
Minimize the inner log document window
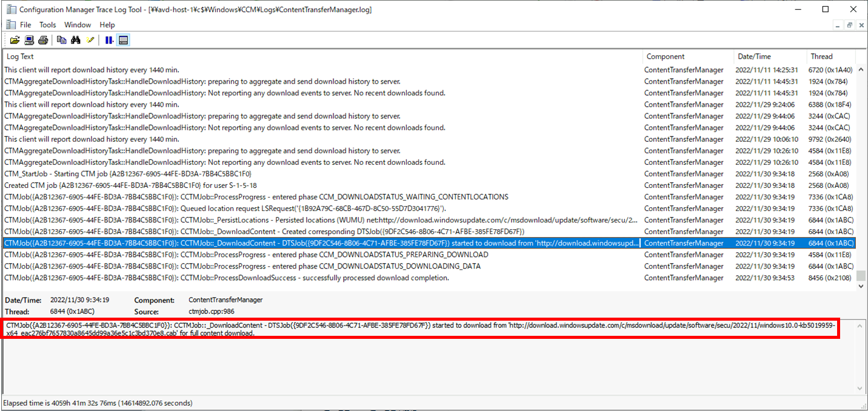[838, 25]
